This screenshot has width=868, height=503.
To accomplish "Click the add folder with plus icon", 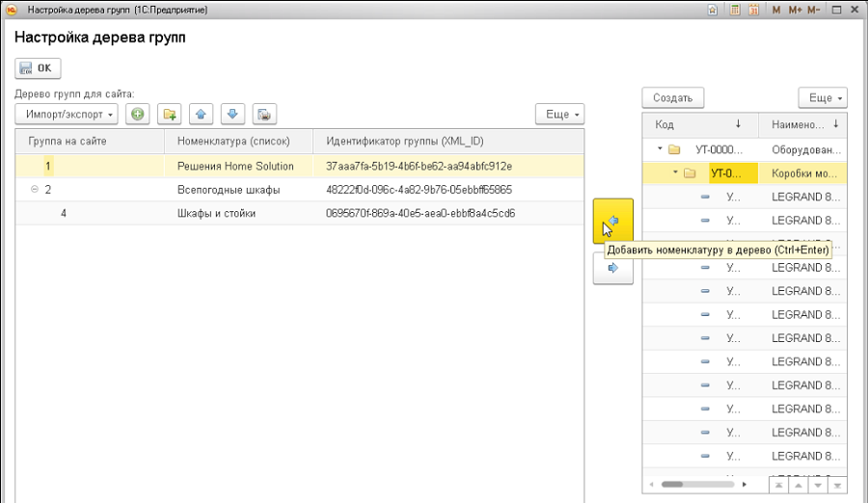I will click(170, 115).
